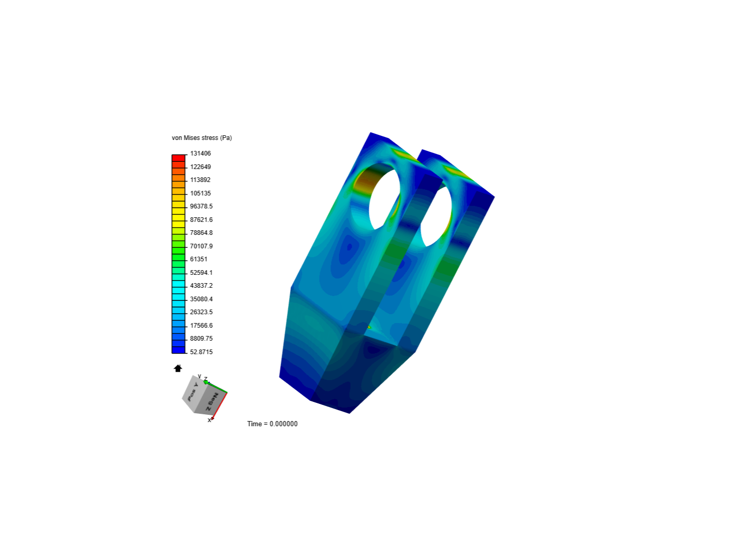Click the legend value 17566.6
Viewport: 747px width, 560px height.
[201, 326]
